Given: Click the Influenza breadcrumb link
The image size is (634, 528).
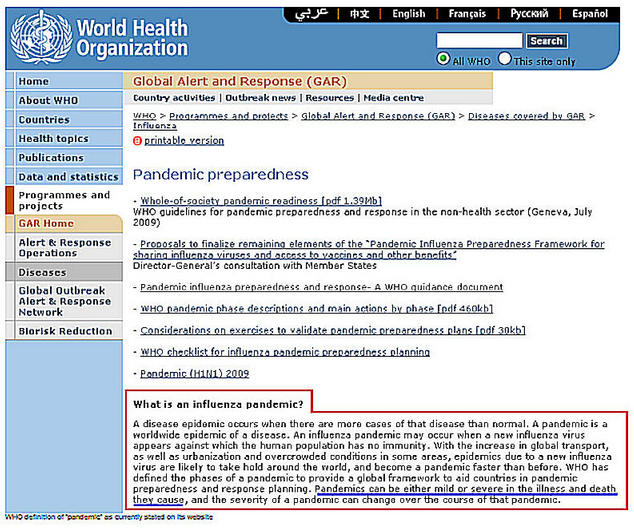Looking at the screenshot, I should coord(155,126).
